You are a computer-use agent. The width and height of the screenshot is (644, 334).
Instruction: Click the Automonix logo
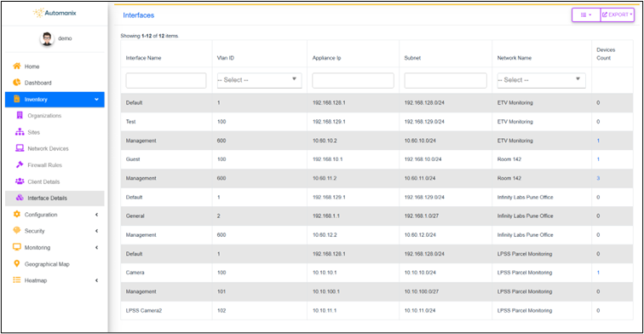[x=55, y=13]
